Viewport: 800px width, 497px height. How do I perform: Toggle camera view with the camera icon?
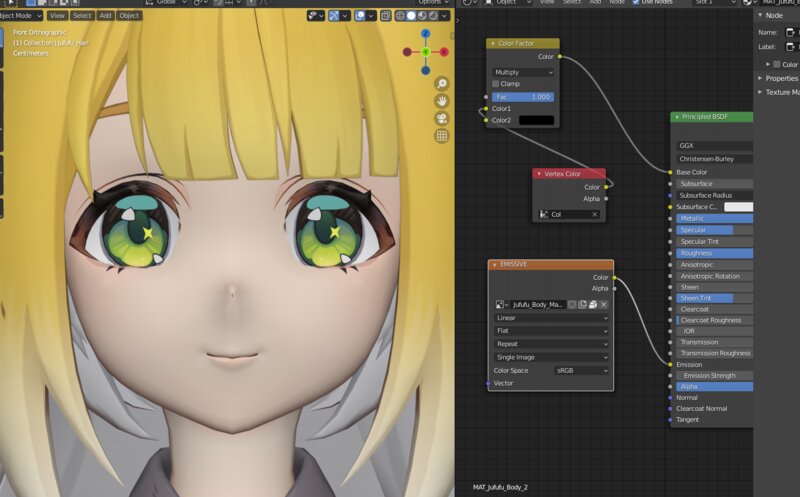click(x=442, y=118)
